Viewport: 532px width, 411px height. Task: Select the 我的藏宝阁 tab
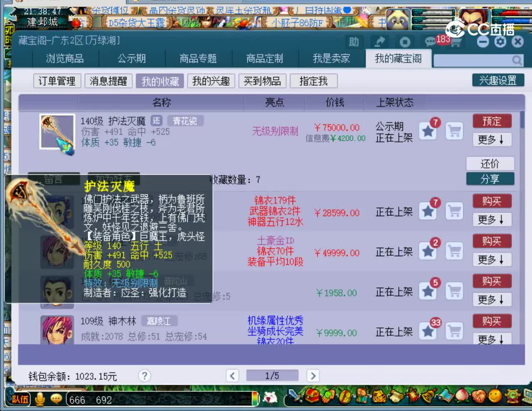click(x=398, y=59)
